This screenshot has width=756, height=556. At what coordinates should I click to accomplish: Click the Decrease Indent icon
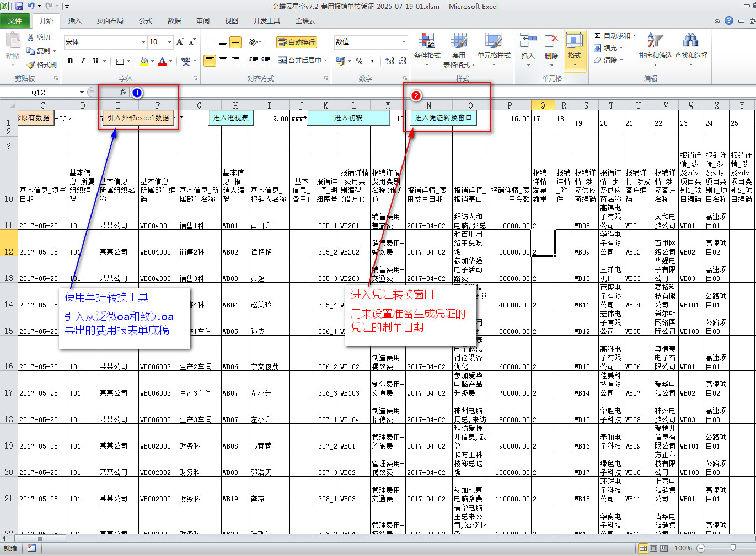pyautogui.click(x=253, y=61)
